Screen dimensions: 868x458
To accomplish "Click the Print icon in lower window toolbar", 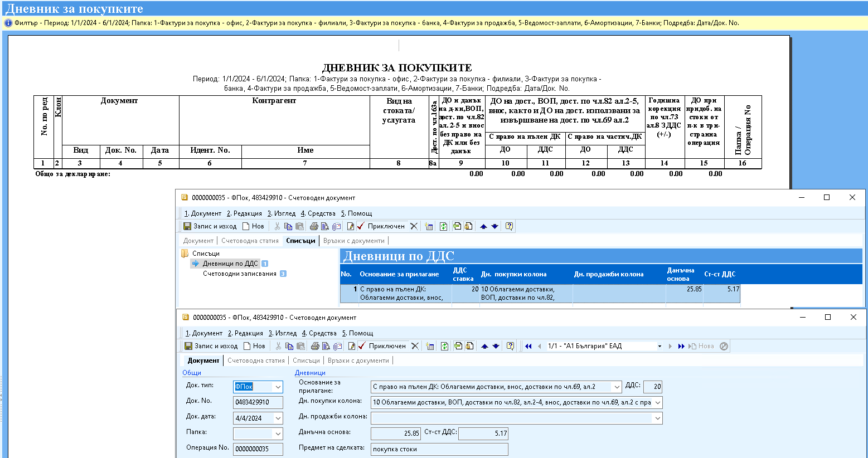I will (x=315, y=346).
